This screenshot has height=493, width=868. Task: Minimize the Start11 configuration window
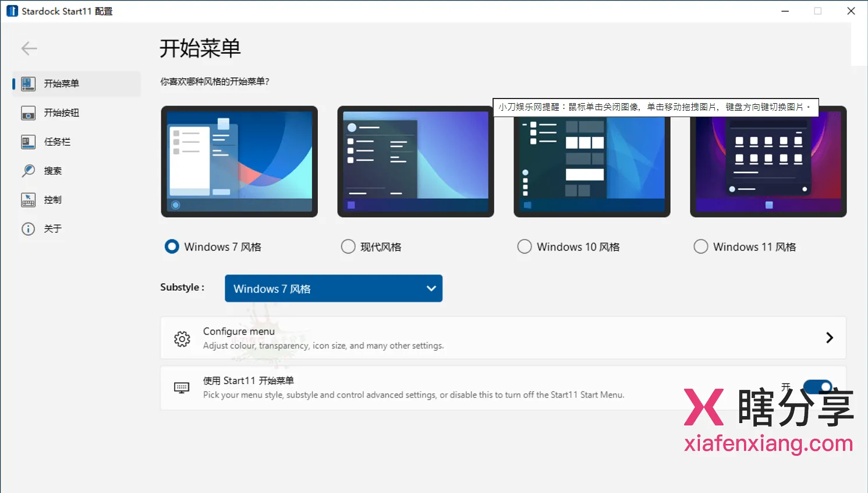click(785, 11)
